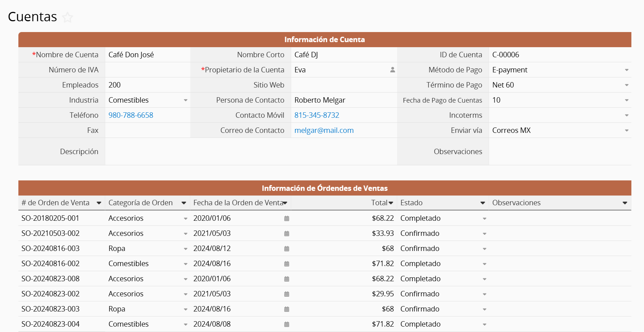This screenshot has height=332, width=644.
Task: Expand Fecha de Pago de Cuentas dropdown
Action: click(627, 100)
